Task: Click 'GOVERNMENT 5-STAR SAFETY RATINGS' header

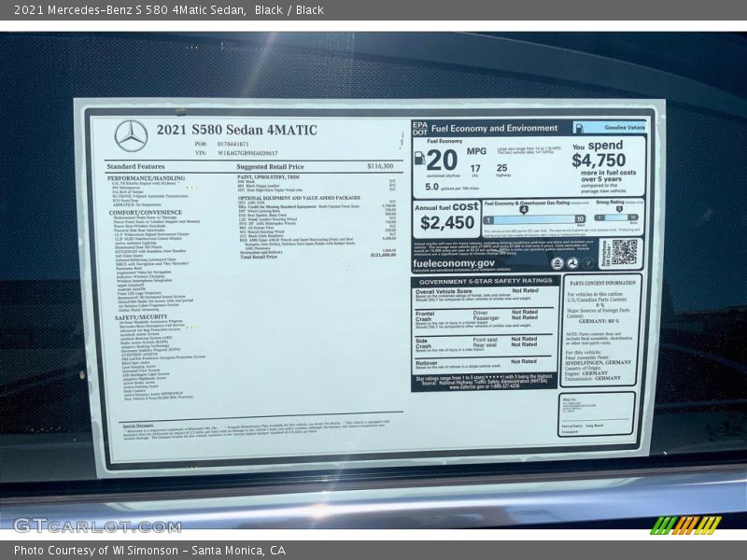Action: pyautogui.click(x=486, y=282)
